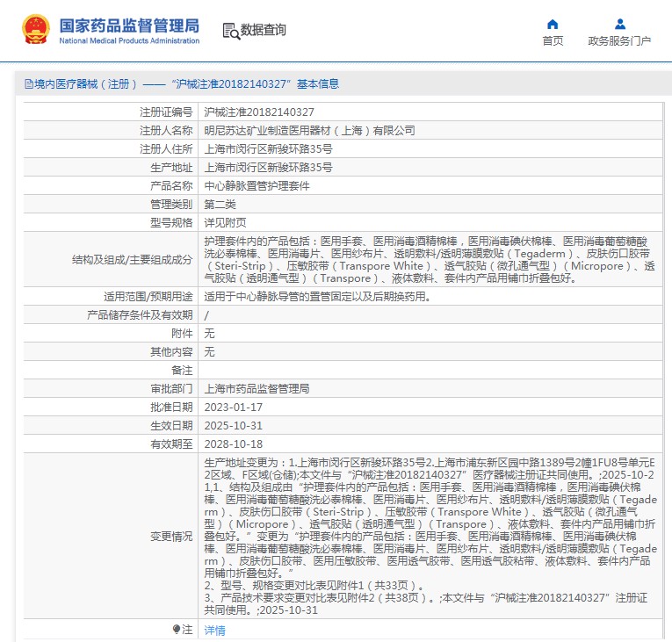Click the home house icon
The image size is (672, 642).
pyautogui.click(x=553, y=24)
